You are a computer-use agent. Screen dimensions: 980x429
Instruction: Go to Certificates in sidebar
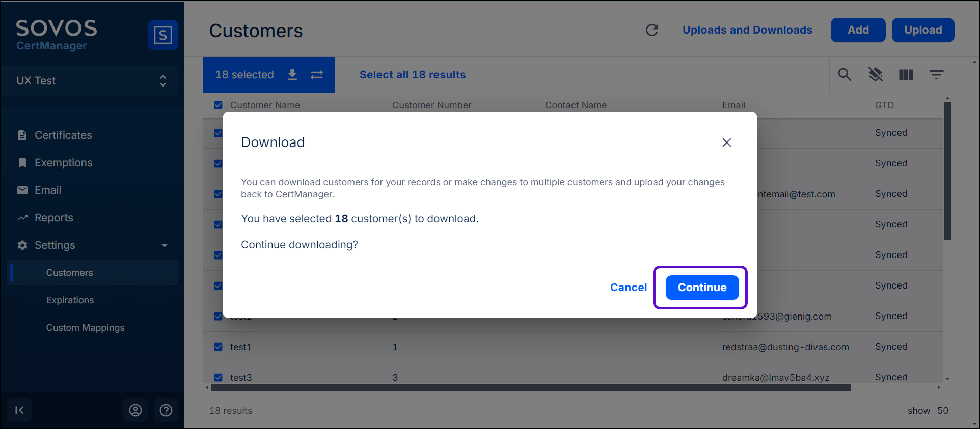[63, 135]
